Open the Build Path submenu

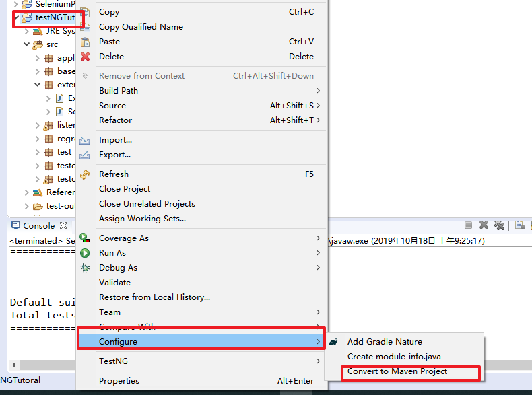[202, 91]
